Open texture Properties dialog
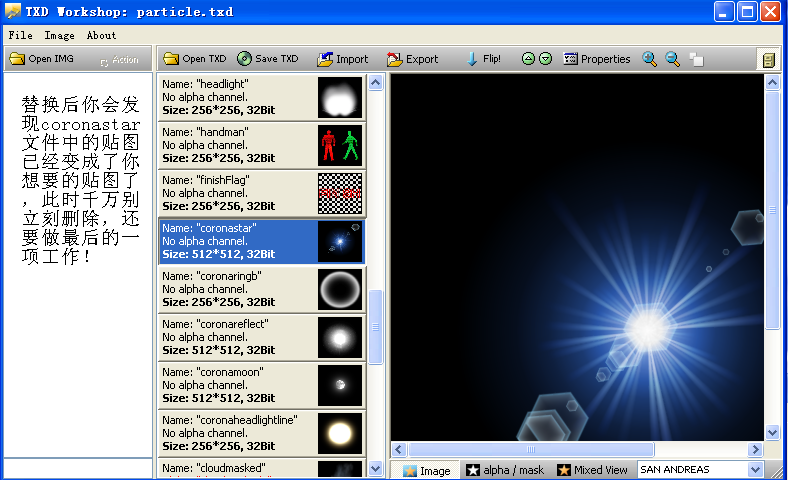The height and width of the screenshot is (480, 788). 597,59
